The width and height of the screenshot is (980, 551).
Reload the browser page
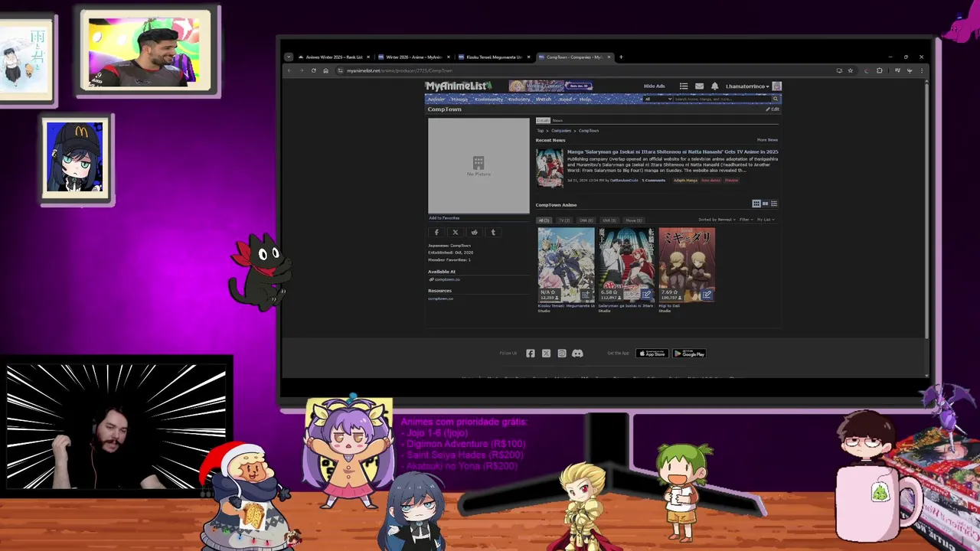[x=313, y=70]
